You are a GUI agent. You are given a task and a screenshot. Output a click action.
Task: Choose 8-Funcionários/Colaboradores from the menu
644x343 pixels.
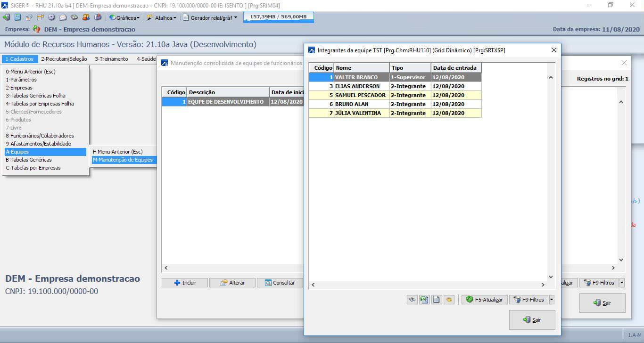pos(40,136)
